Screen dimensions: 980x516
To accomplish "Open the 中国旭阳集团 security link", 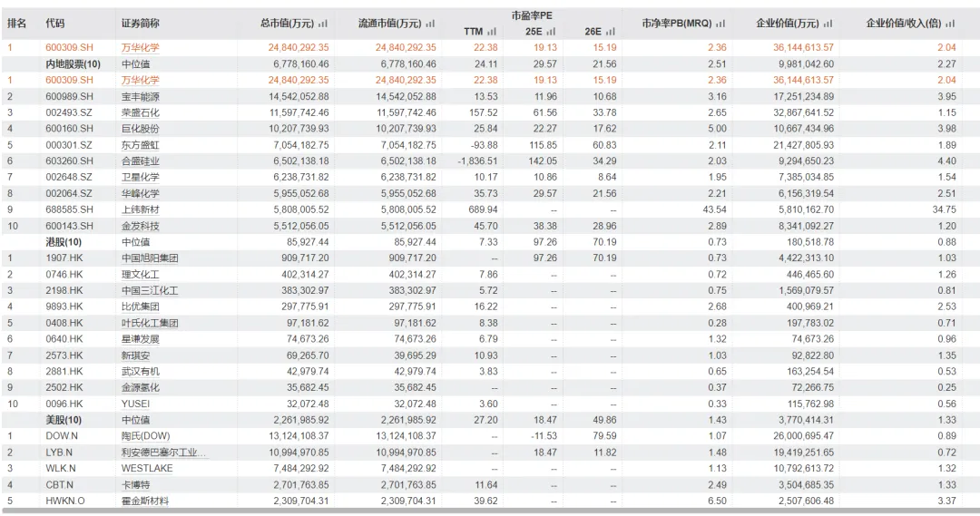I will coord(150,258).
